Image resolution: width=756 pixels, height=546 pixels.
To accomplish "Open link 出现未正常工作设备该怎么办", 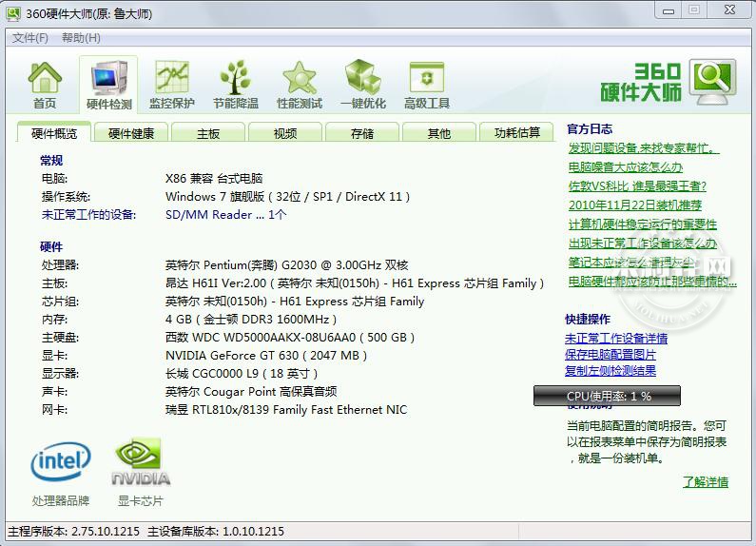I will tap(642, 244).
